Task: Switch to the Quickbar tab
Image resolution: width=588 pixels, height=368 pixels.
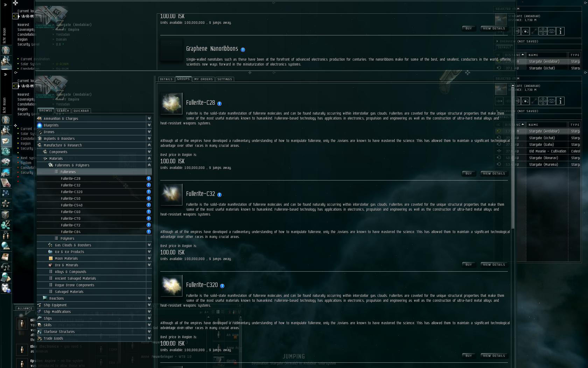Action: click(x=81, y=111)
